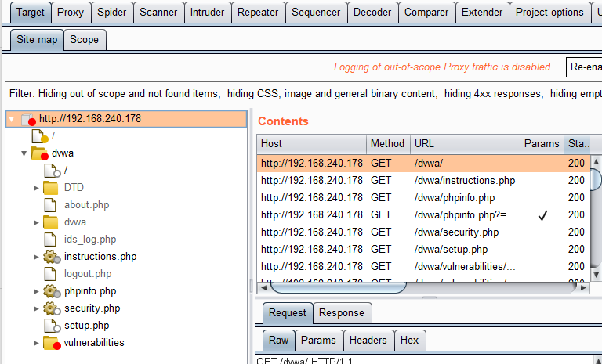The height and width of the screenshot is (364, 602).
Task: Click the DTD folder icon
Action: click(50, 188)
